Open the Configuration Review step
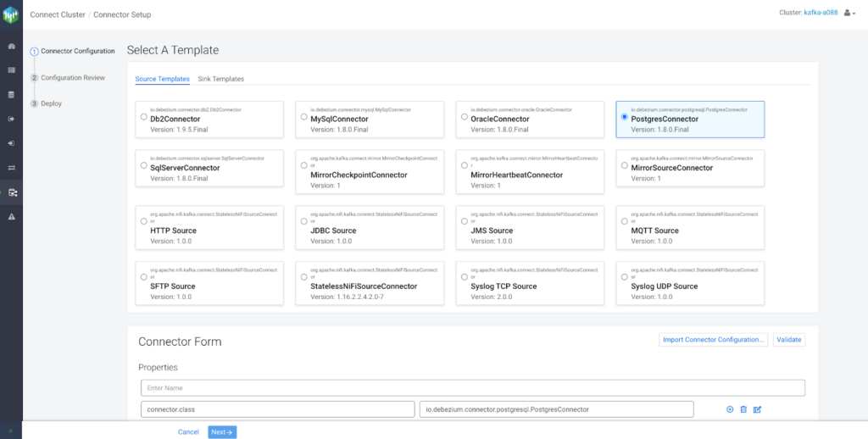Screen dimensions: 868x439 pos(72,77)
